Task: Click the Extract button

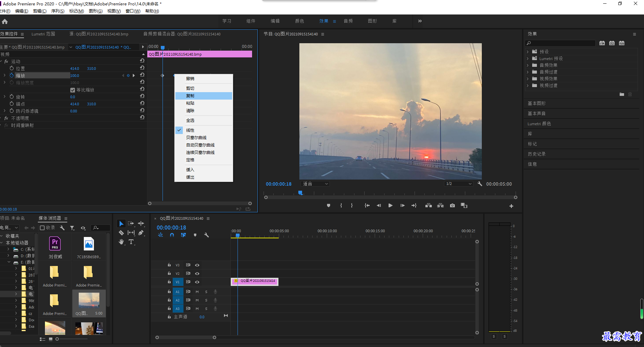Action: pyautogui.click(x=440, y=206)
